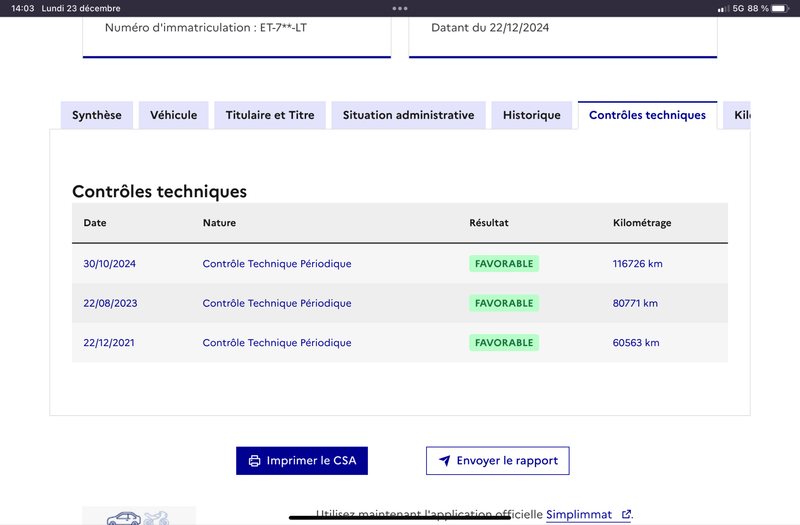Click the Imprimer le CSA button
The image size is (800, 525).
click(302, 461)
